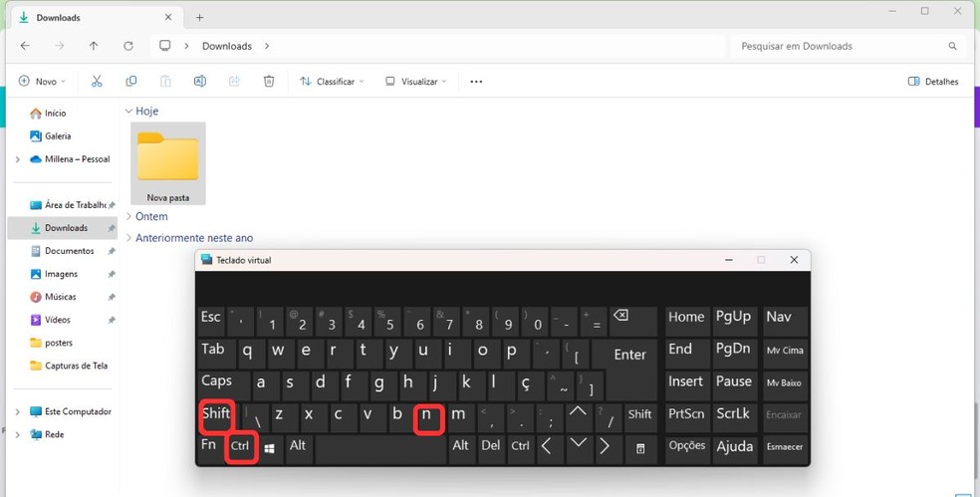This screenshot has width=980, height=497.
Task: Select the Nova pasta folder
Action: coord(168,163)
